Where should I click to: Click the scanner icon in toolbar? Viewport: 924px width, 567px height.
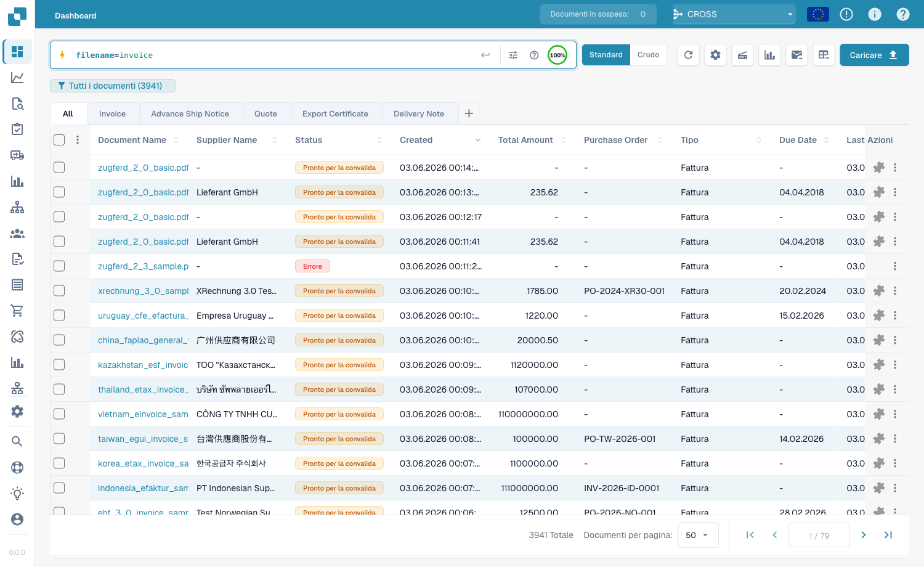(x=742, y=55)
